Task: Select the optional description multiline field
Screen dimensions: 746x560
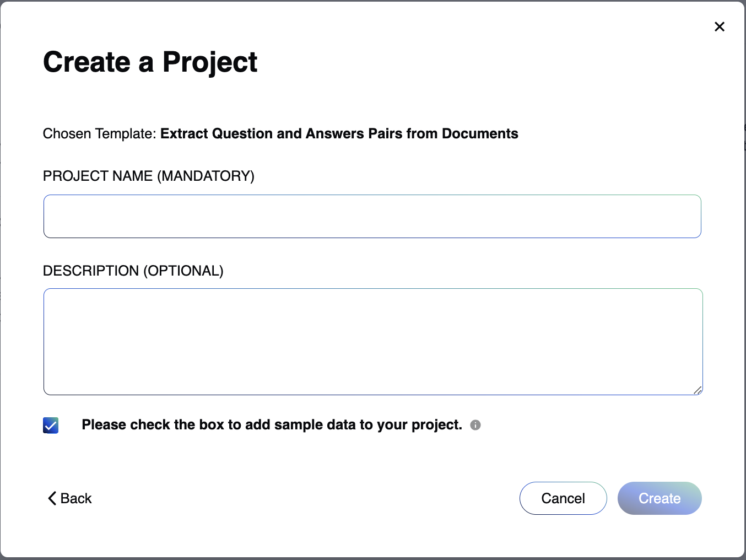Action: click(x=373, y=342)
